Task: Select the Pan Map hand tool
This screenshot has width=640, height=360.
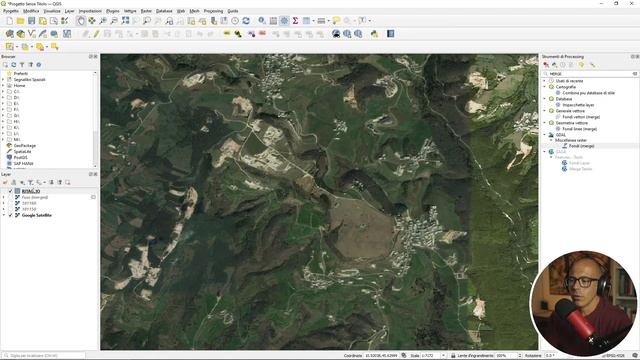Action: pos(81,21)
